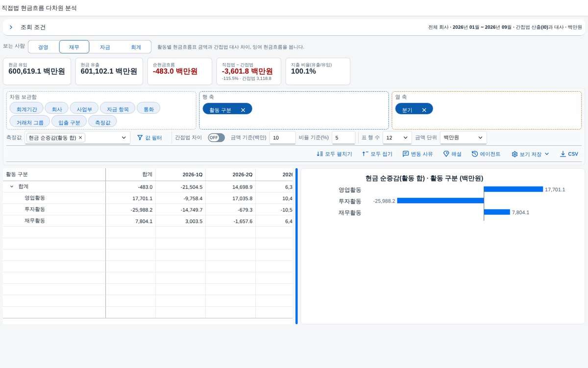Select the 사업부 dimension chip
Screen dimensions: 588x368
[84, 108]
